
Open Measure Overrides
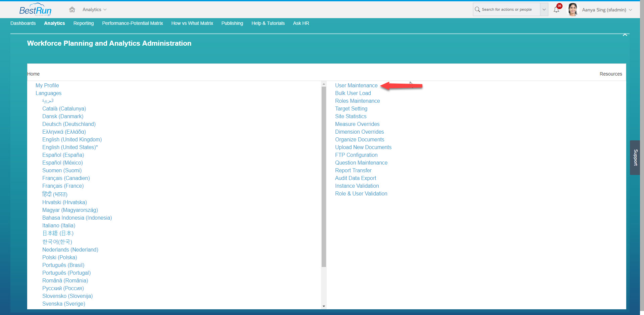pyautogui.click(x=357, y=124)
